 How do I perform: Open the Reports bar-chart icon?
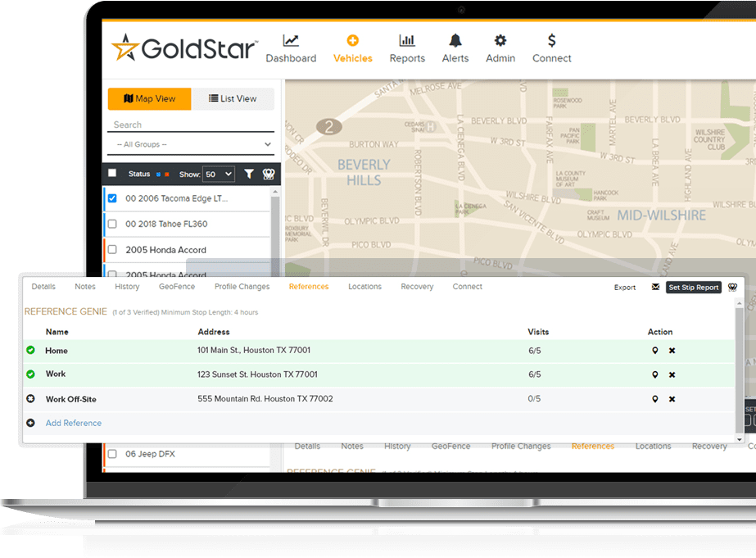(x=407, y=40)
